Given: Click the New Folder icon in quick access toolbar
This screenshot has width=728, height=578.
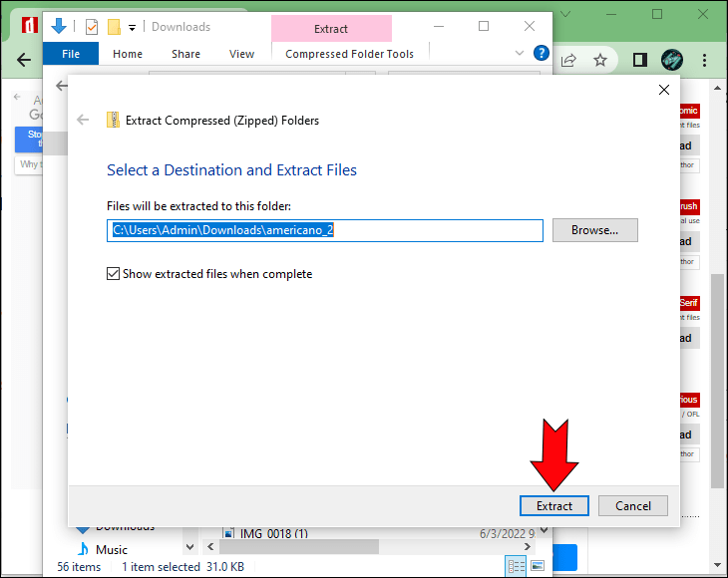Looking at the screenshot, I should coord(114,27).
